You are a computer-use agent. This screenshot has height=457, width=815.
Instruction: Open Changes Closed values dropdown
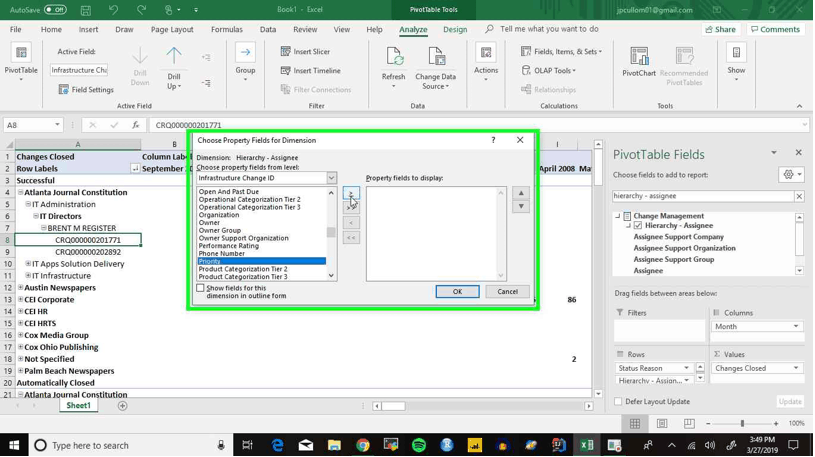coord(796,368)
